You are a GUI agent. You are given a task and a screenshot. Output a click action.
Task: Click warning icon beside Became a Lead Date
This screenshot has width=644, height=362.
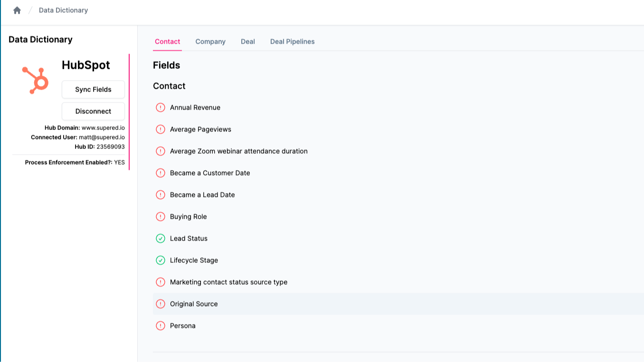tap(161, 195)
